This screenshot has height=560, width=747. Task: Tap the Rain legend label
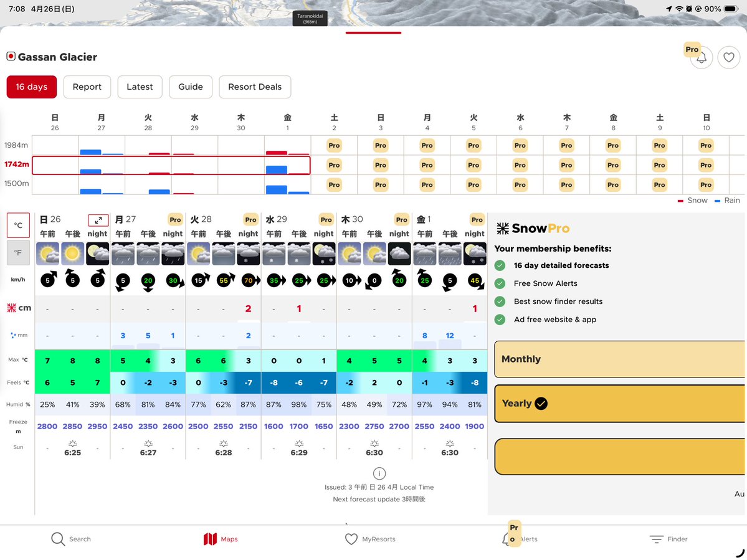click(732, 201)
